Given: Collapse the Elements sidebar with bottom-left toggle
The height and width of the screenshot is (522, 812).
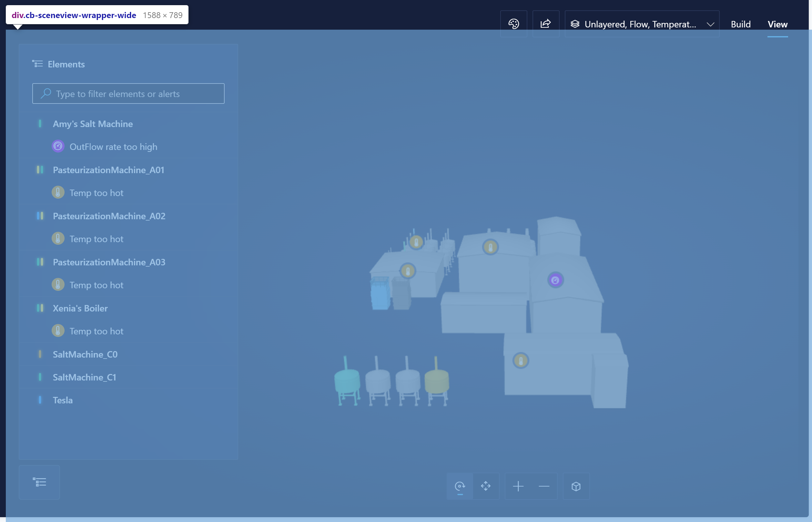Looking at the screenshot, I should (x=39, y=482).
